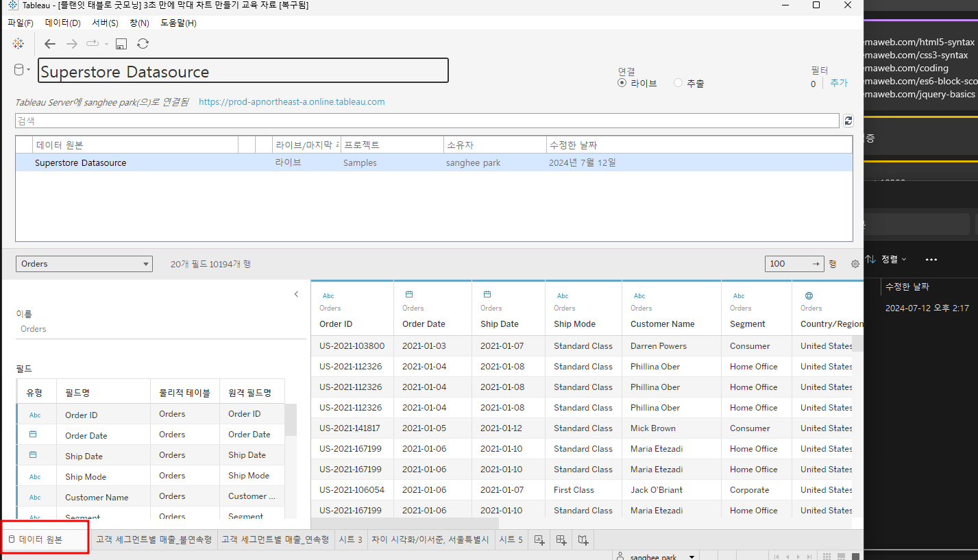
Task: Click the 프로젝트 column header
Action: pyautogui.click(x=392, y=145)
